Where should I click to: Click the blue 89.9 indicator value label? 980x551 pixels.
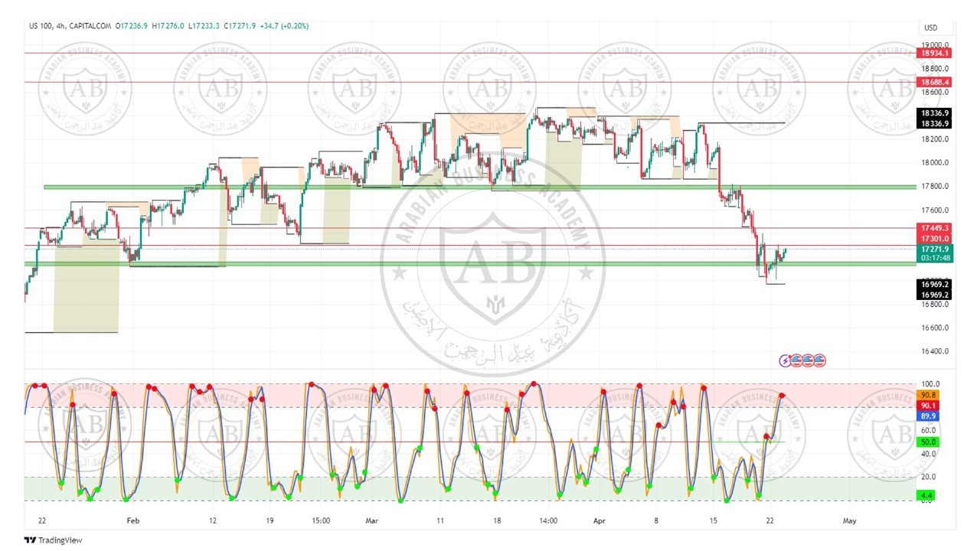[x=928, y=416]
